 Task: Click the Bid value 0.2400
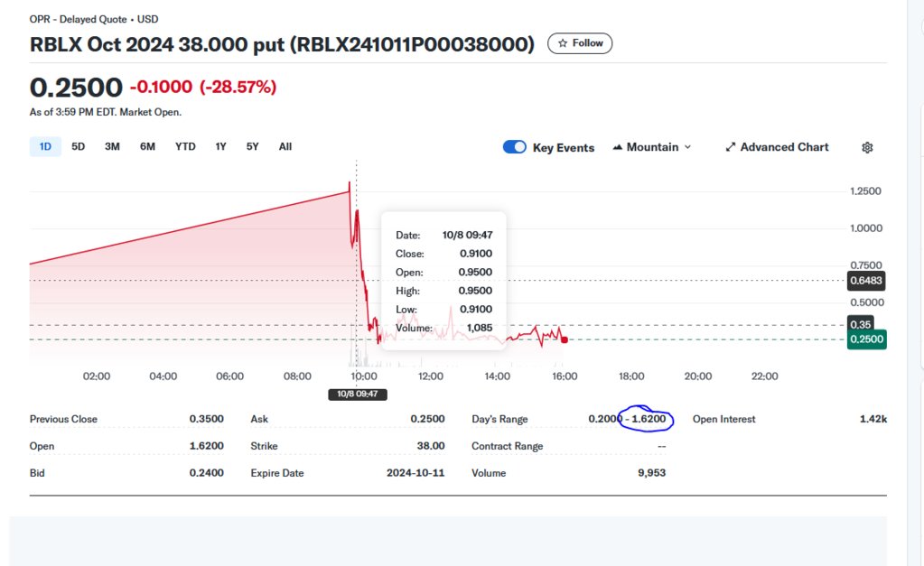(x=206, y=473)
